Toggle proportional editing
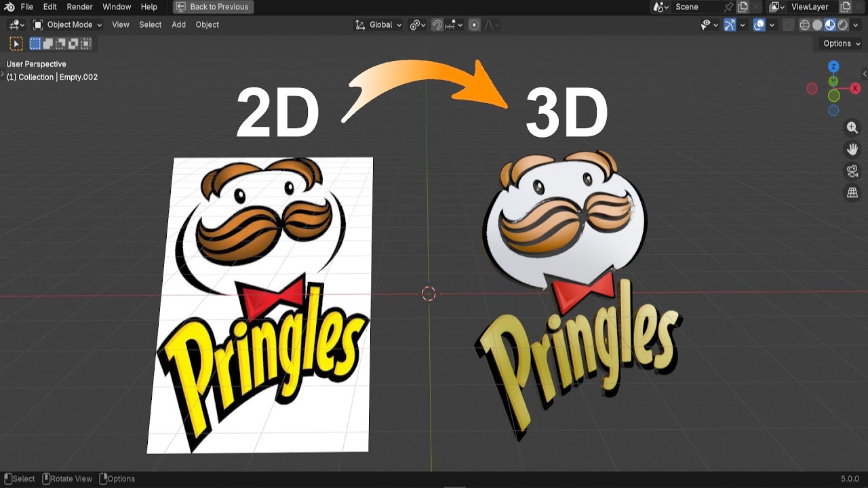868x488 pixels. tap(475, 24)
